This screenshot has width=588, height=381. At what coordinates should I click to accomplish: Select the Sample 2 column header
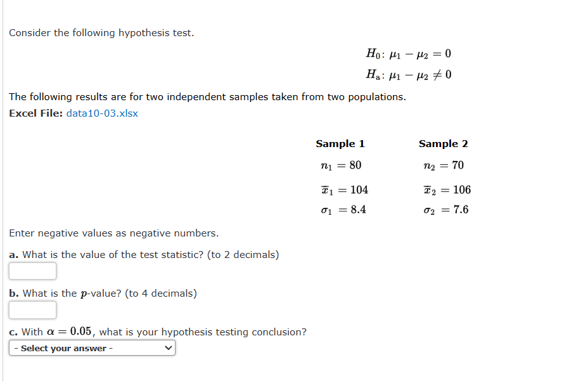pos(443,144)
